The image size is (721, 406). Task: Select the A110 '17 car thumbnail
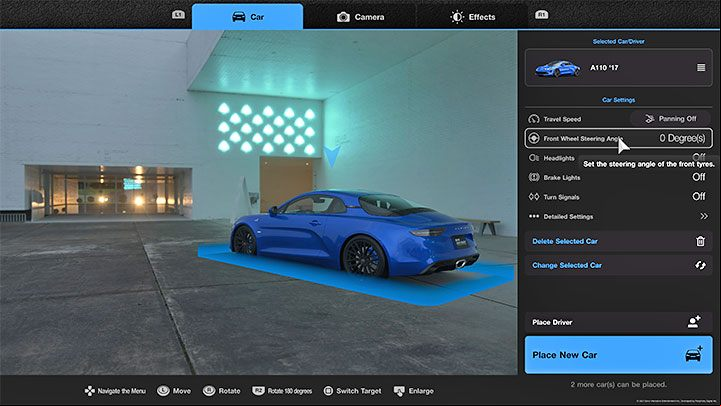(x=557, y=69)
